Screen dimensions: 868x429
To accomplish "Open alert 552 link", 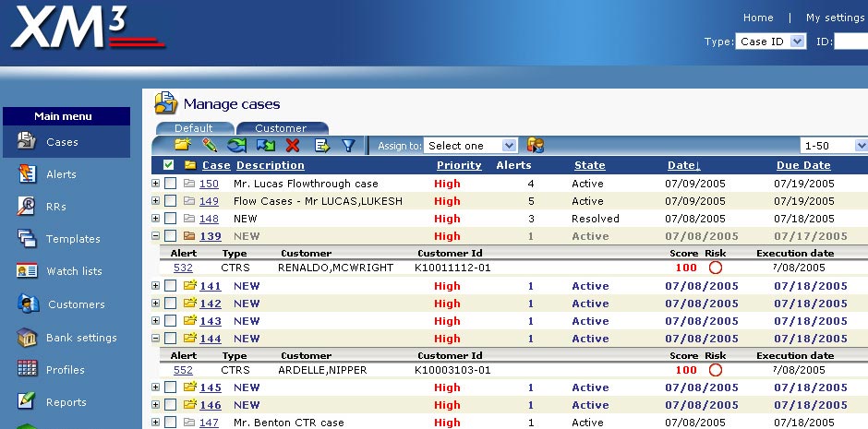I will click(x=183, y=370).
